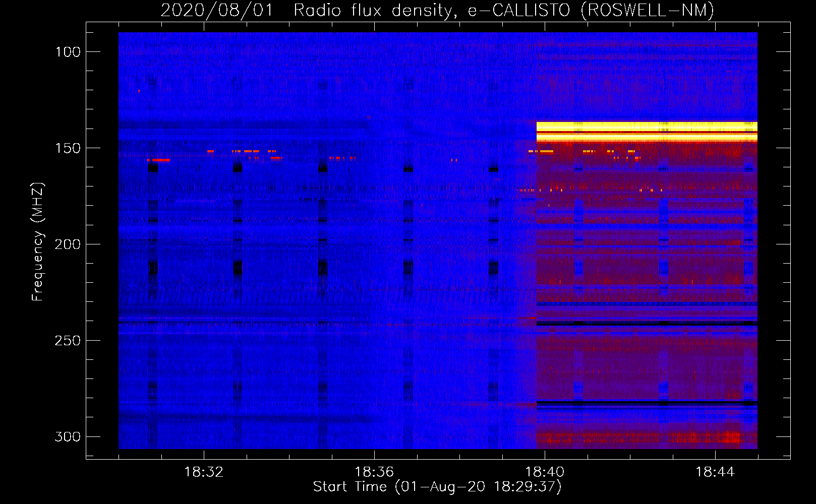Click the time tick label '18:40'
The height and width of the screenshot is (504, 816).
click(x=545, y=472)
